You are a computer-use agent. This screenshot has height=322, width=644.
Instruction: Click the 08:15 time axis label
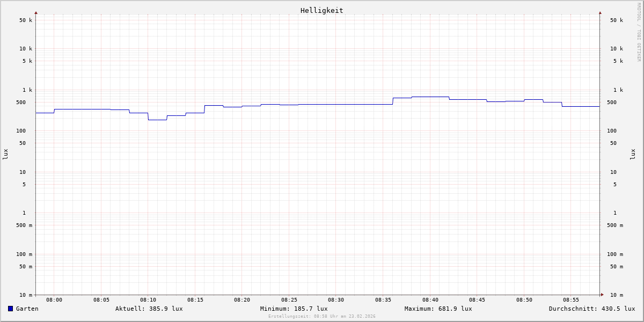pyautogui.click(x=195, y=300)
